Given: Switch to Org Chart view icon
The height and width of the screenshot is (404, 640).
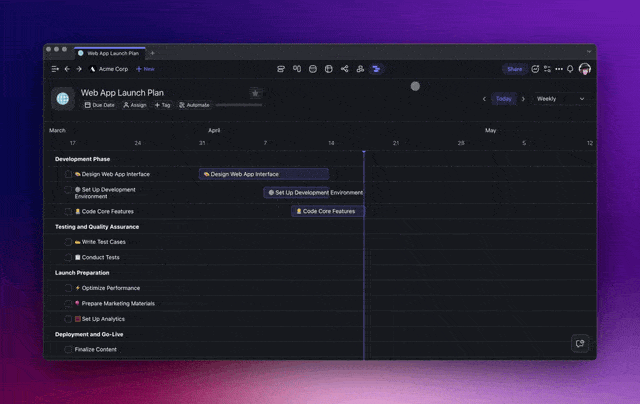Looking at the screenshot, I should coord(360,69).
